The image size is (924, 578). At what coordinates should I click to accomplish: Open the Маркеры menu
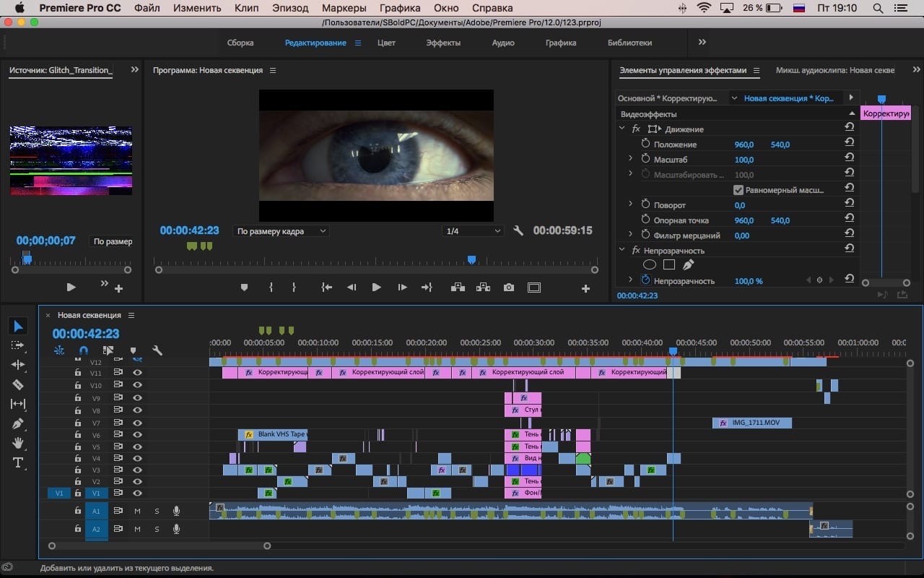click(344, 8)
